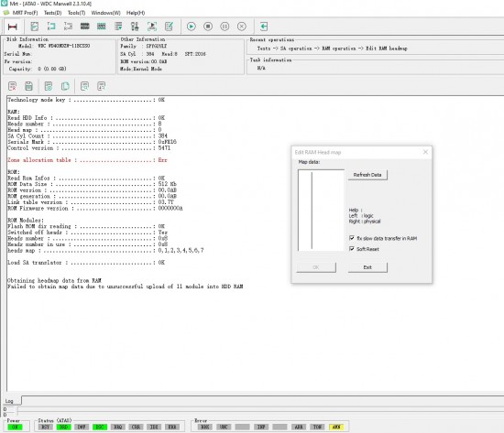Screen dimensions: 504x433
Task: Switch to the Log tab
Action: [9, 401]
